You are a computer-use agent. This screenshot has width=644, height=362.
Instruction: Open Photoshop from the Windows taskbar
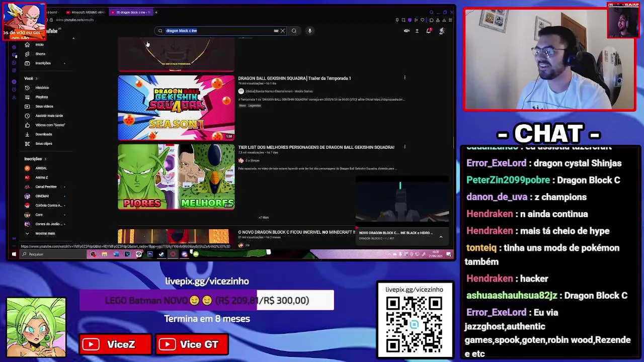click(x=150, y=254)
